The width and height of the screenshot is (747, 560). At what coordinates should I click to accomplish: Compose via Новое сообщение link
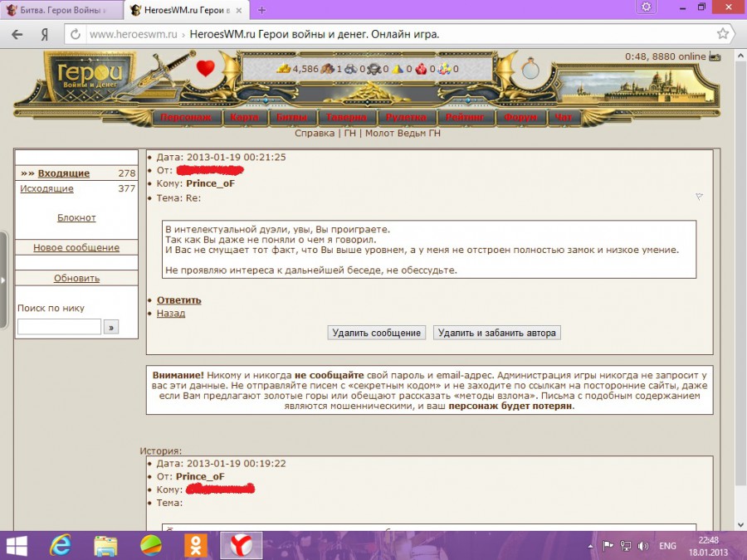[x=76, y=247]
